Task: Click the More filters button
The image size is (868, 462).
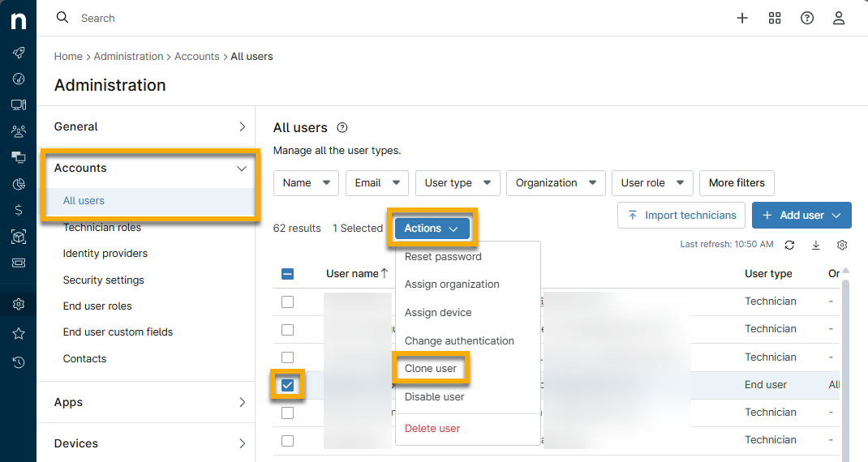Action: click(x=737, y=183)
